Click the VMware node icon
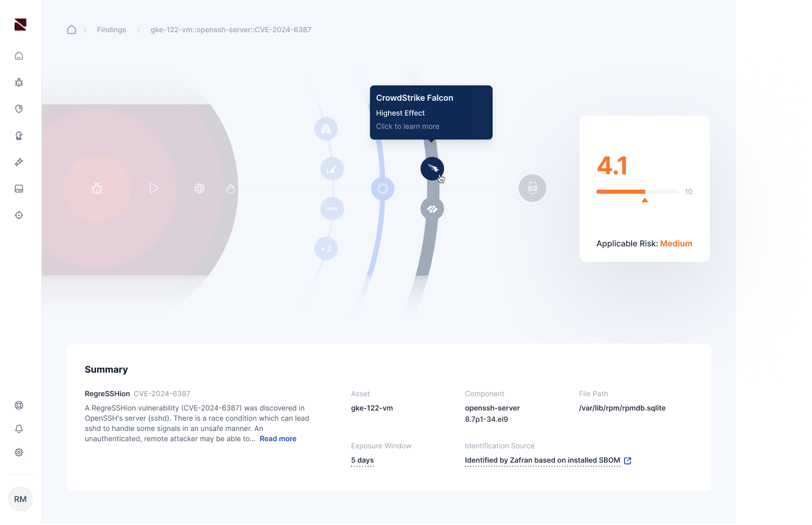Viewport: 812px width, 525px height. pyautogui.click(x=332, y=209)
